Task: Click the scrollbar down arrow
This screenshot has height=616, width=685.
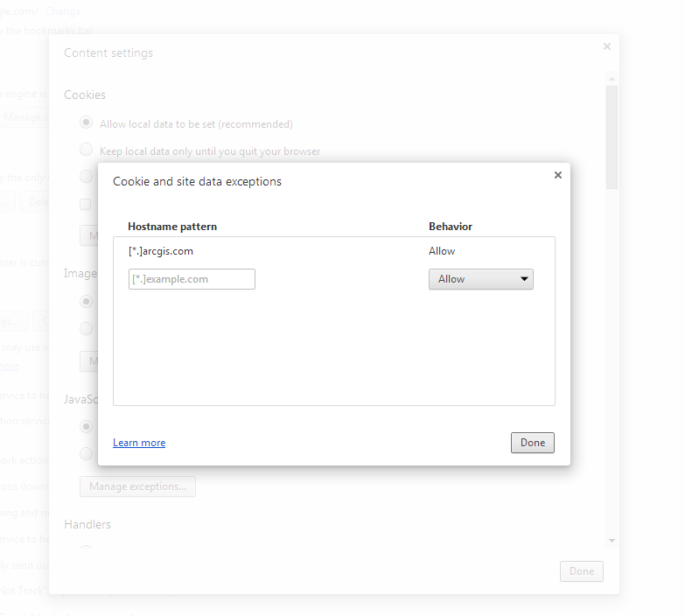Action: (612, 541)
